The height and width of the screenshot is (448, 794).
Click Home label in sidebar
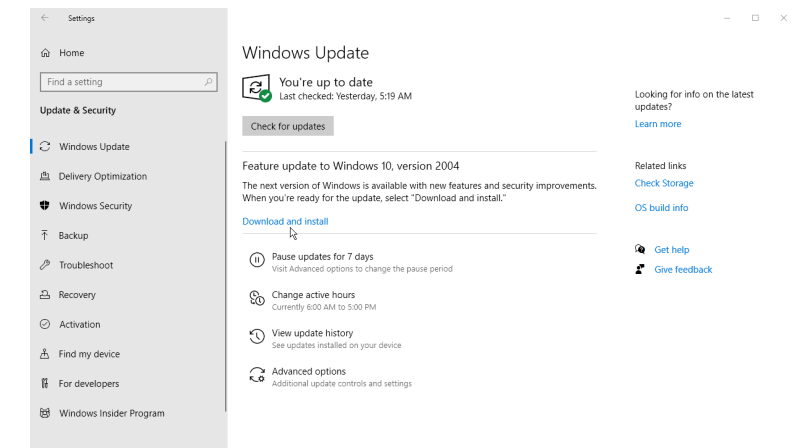pos(71,53)
